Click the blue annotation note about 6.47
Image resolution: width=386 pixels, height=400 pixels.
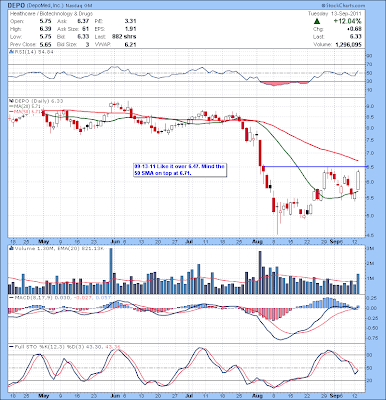pyautogui.click(x=179, y=170)
